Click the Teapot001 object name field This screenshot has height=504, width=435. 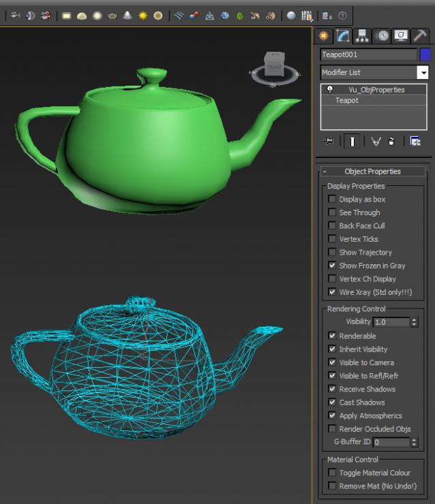(368, 54)
